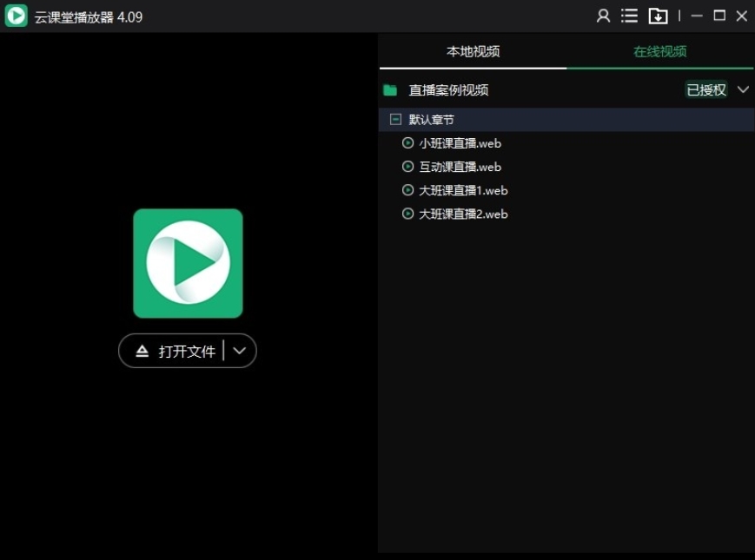Collapse the 默认章节 minus box
The image size is (755, 560).
tap(395, 119)
